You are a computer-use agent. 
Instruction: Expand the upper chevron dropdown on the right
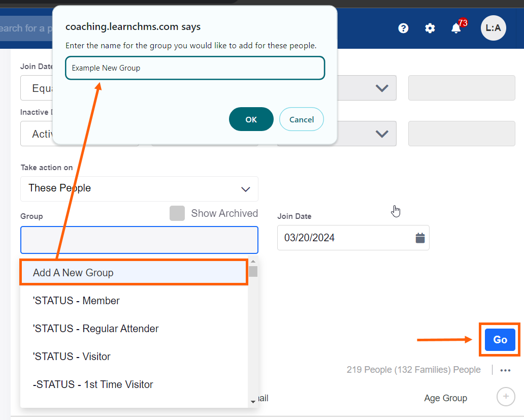(x=382, y=88)
